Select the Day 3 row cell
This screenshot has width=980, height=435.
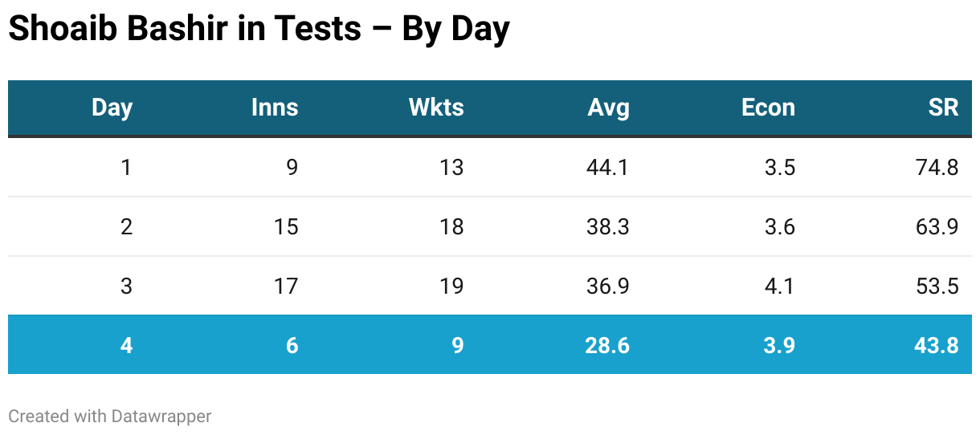point(126,286)
